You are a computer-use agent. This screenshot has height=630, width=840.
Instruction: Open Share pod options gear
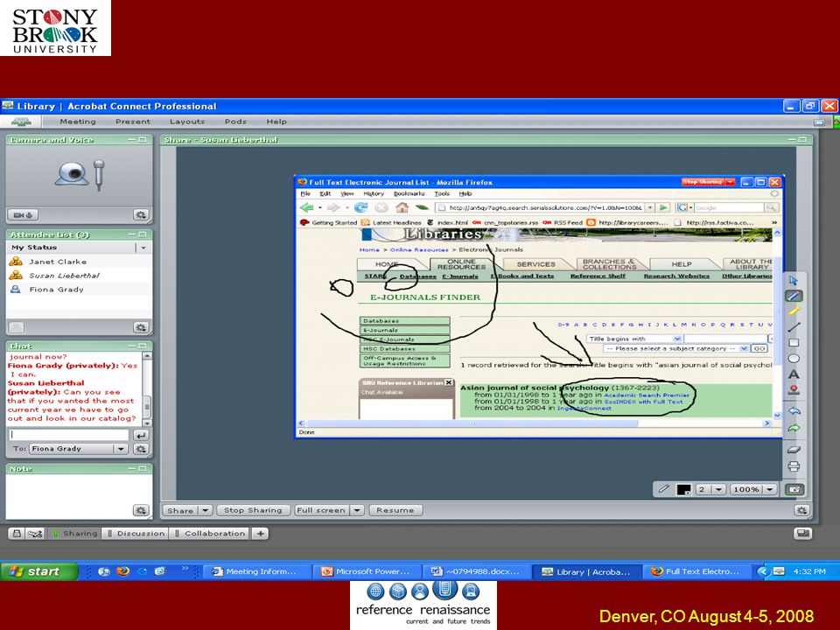click(x=801, y=510)
